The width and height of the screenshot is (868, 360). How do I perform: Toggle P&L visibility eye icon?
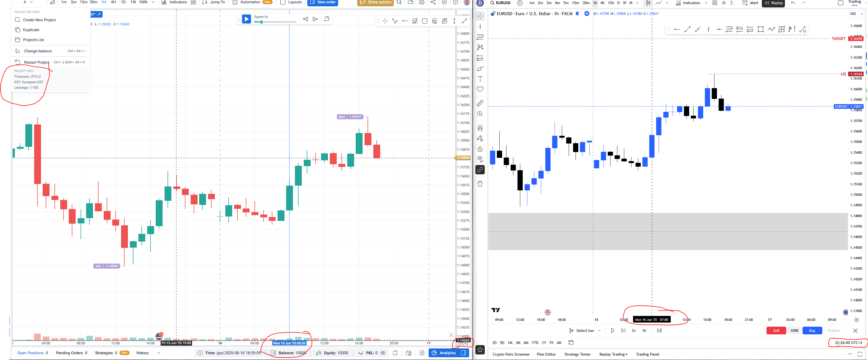coord(383,353)
